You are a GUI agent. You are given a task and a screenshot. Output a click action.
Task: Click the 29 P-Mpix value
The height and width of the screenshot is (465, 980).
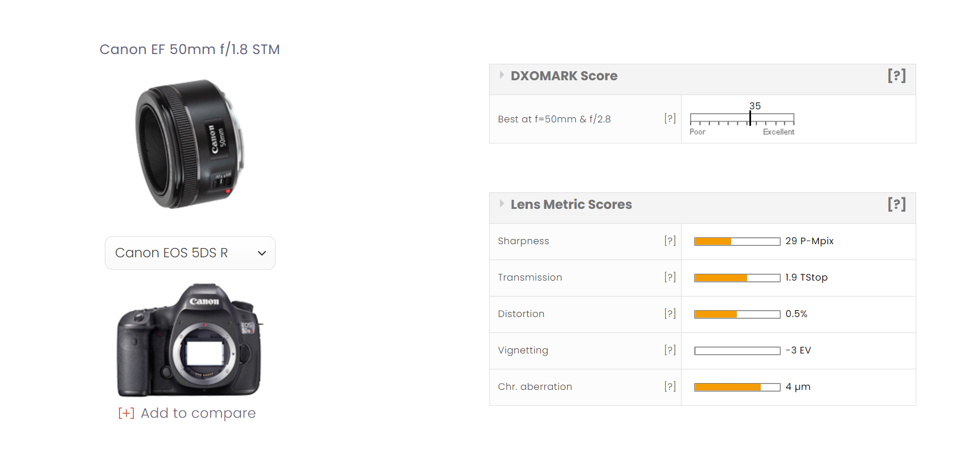click(809, 241)
